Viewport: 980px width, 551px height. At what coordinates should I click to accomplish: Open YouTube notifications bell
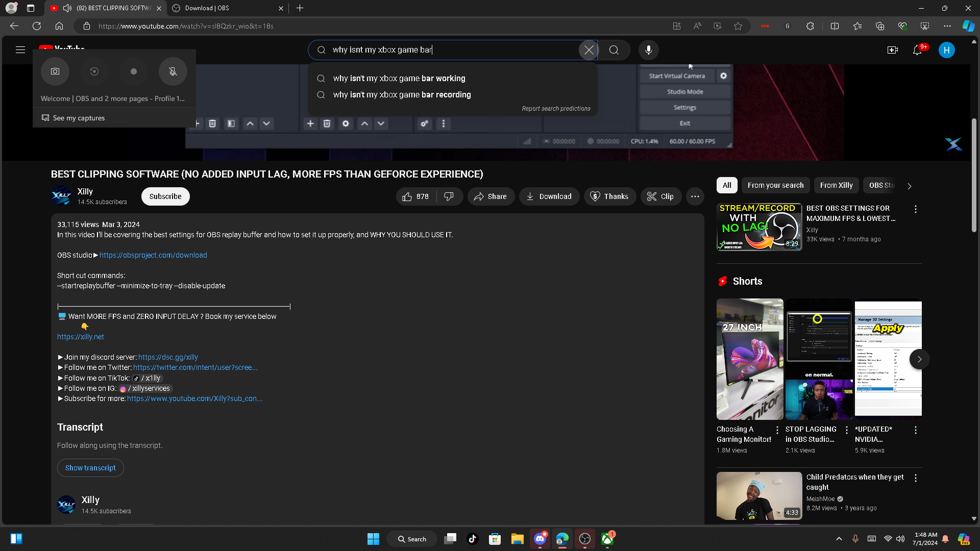coord(917,50)
